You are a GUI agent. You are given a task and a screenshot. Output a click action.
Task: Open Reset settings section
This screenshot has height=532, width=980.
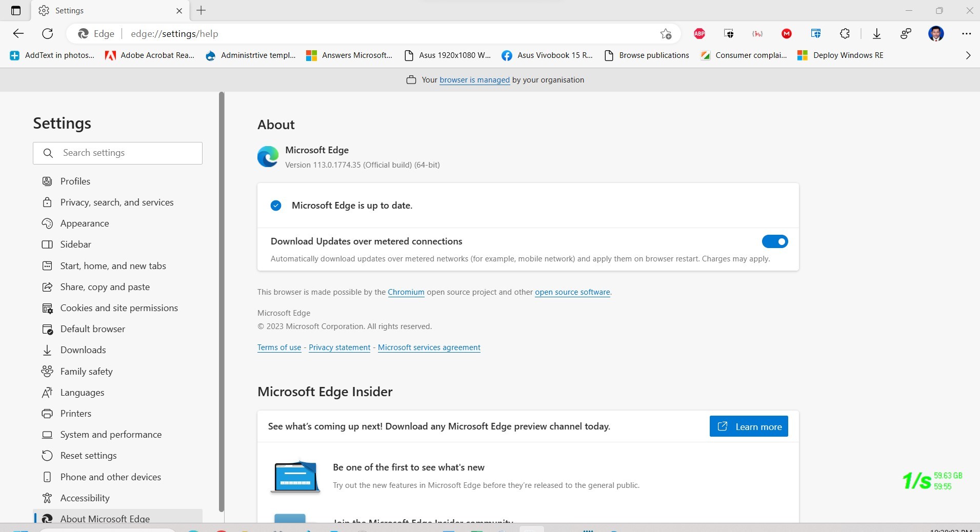pos(117,456)
